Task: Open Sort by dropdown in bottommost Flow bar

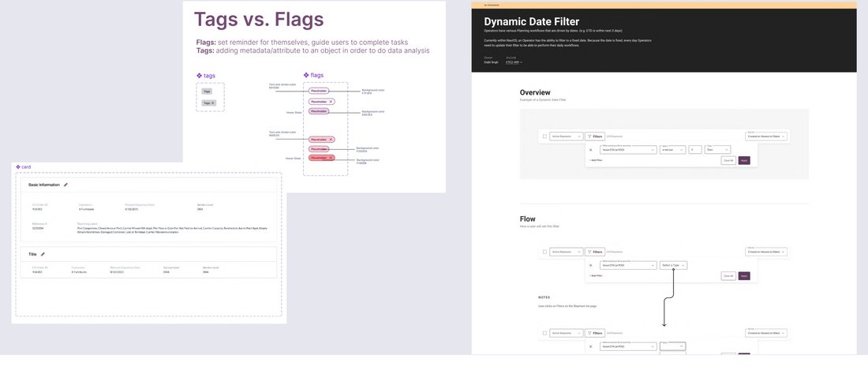Action: click(x=766, y=333)
